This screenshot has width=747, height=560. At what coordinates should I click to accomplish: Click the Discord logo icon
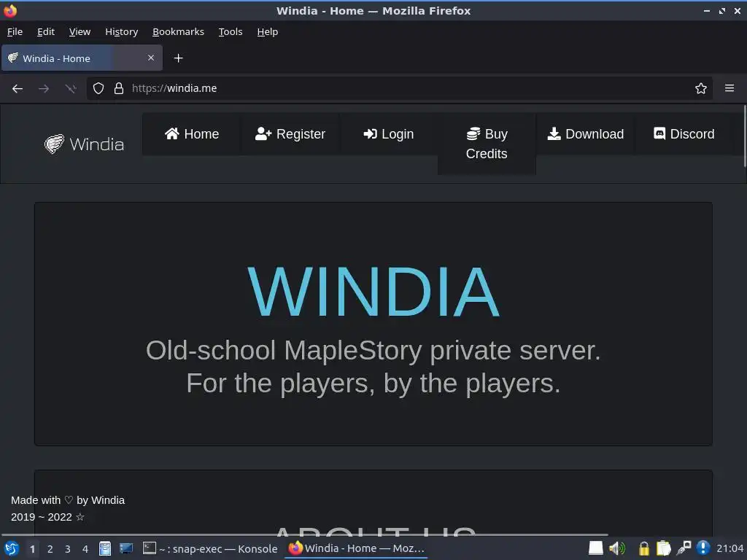click(659, 133)
